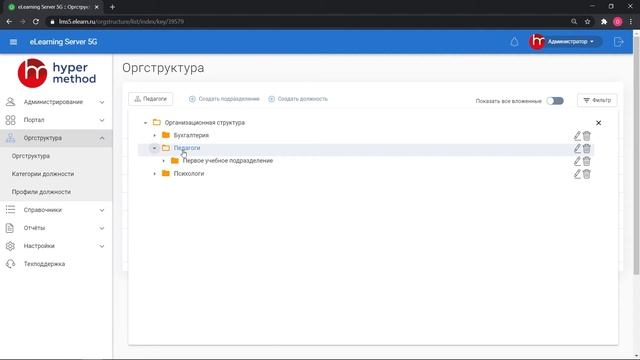Open the hamburger menu in header
This screenshot has height=360, width=640.
(13, 42)
